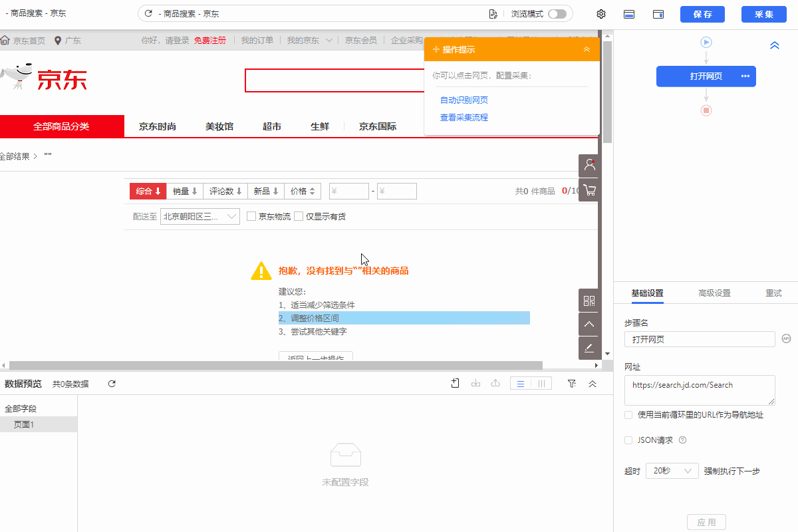Open JD shopping cart side icon
Image resolution: width=798 pixels, height=532 pixels.
click(x=589, y=190)
